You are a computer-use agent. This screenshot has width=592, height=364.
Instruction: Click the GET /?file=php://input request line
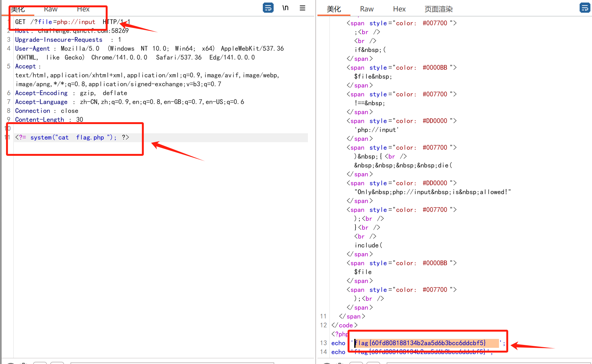pyautogui.click(x=73, y=22)
